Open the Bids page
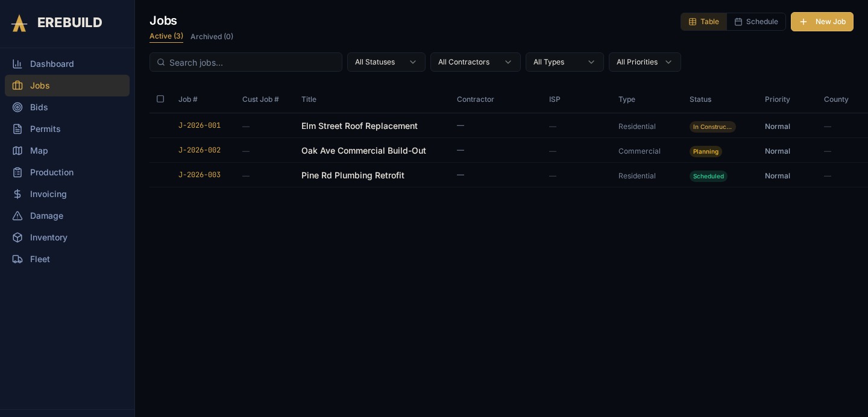 67,107
